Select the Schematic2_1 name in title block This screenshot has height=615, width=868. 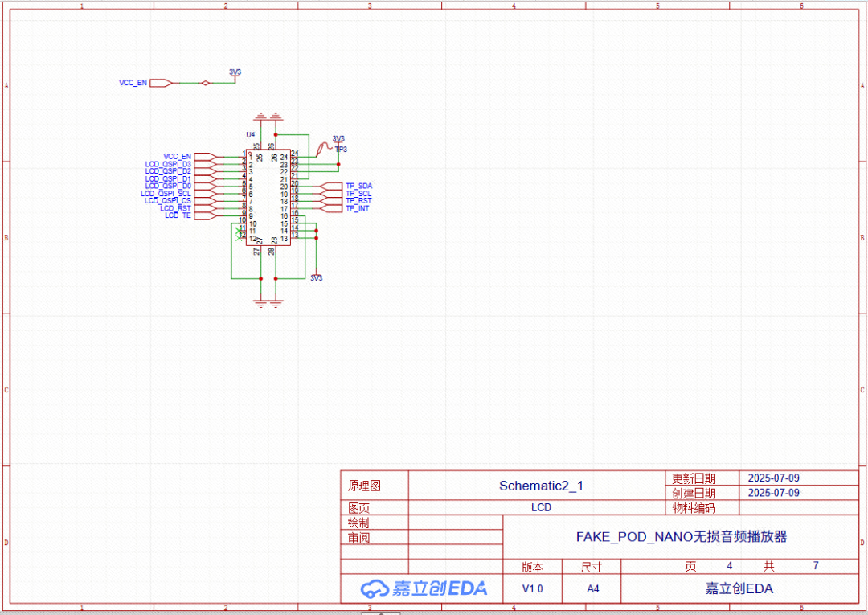(x=541, y=486)
